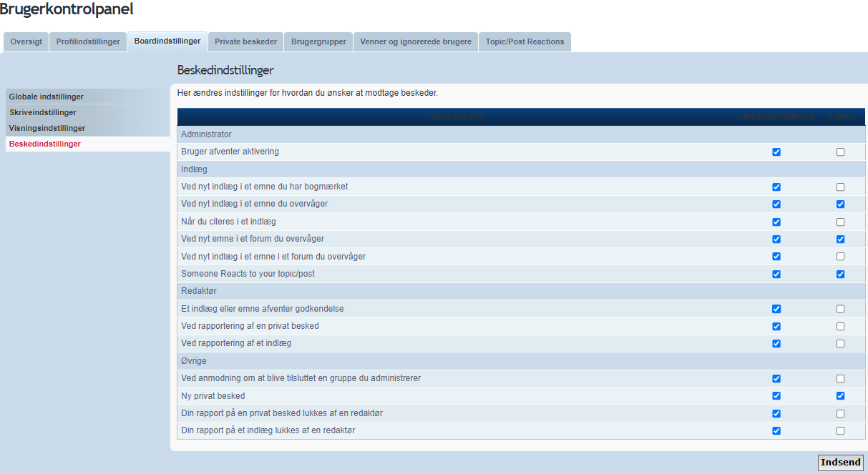
Task: Enable e-mail for Bruger afventer aktivering
Action: coord(840,152)
